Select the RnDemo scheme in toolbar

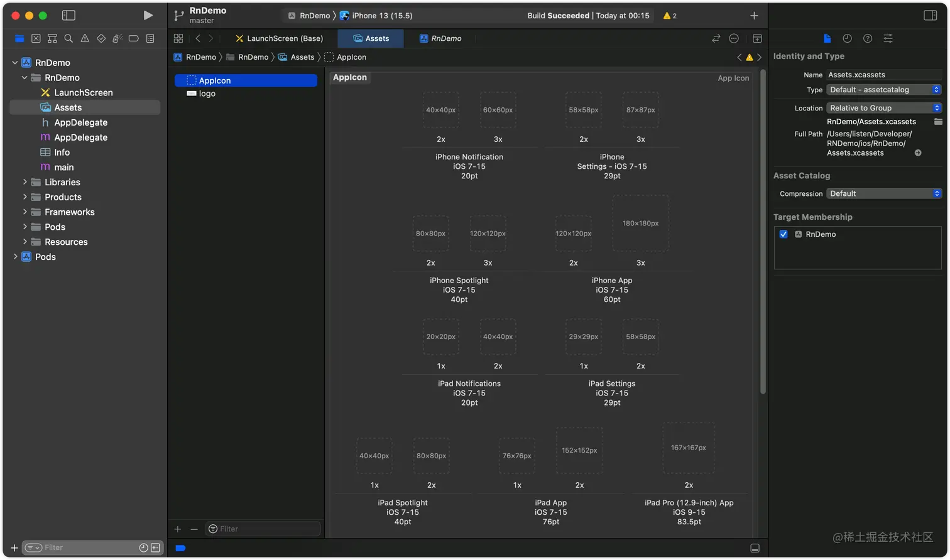click(x=309, y=16)
